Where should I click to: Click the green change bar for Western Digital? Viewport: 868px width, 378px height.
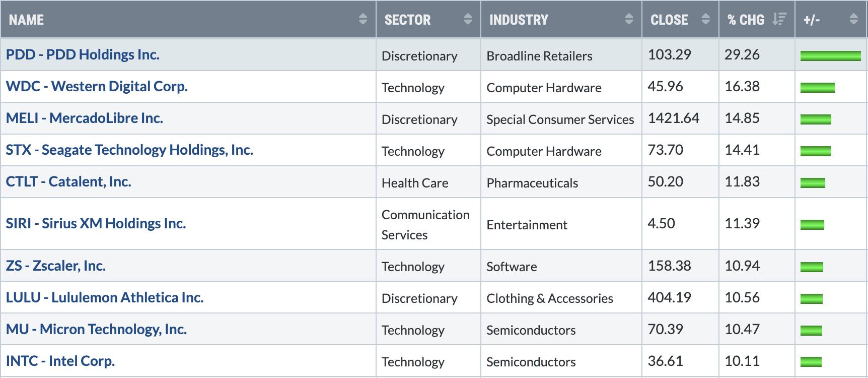pos(817,87)
